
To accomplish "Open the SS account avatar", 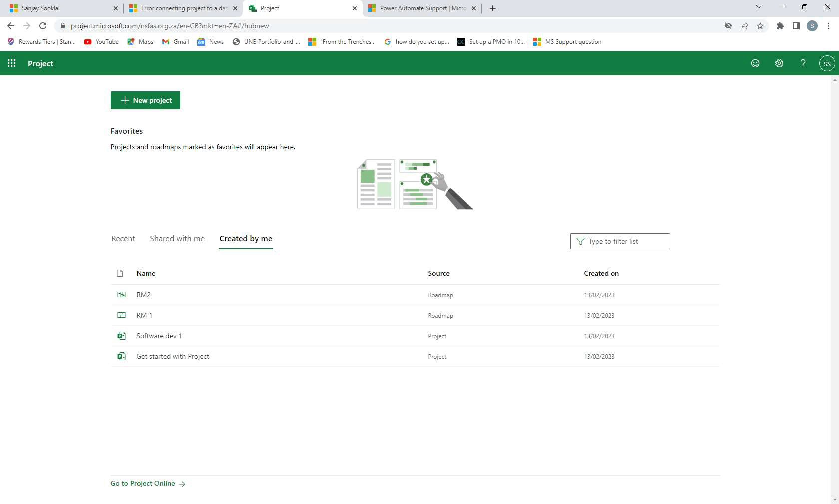I will pos(827,63).
